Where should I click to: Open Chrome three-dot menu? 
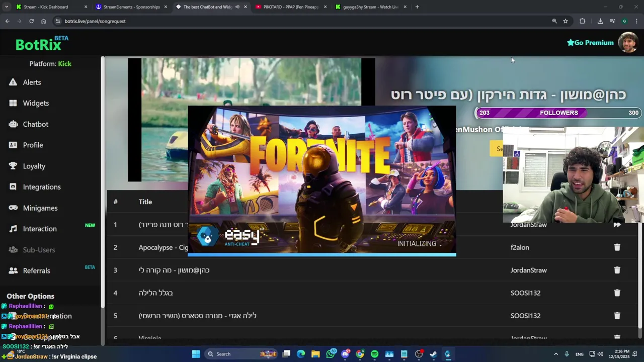636,21
